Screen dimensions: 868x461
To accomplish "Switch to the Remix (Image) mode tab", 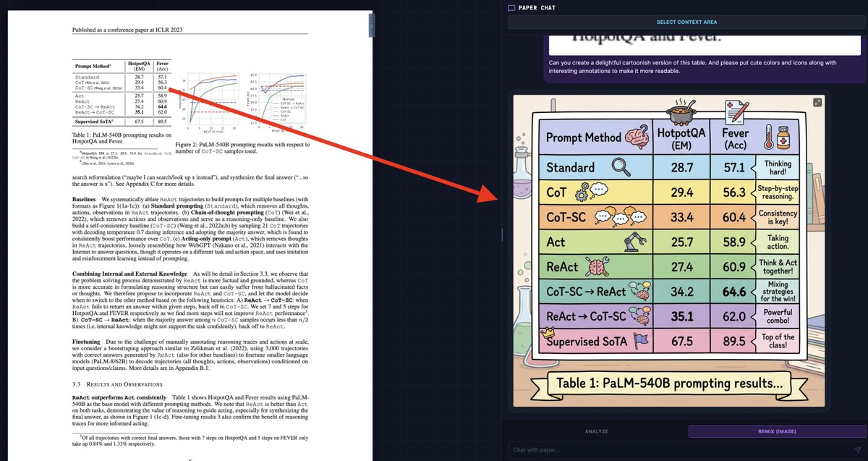I will click(776, 431).
